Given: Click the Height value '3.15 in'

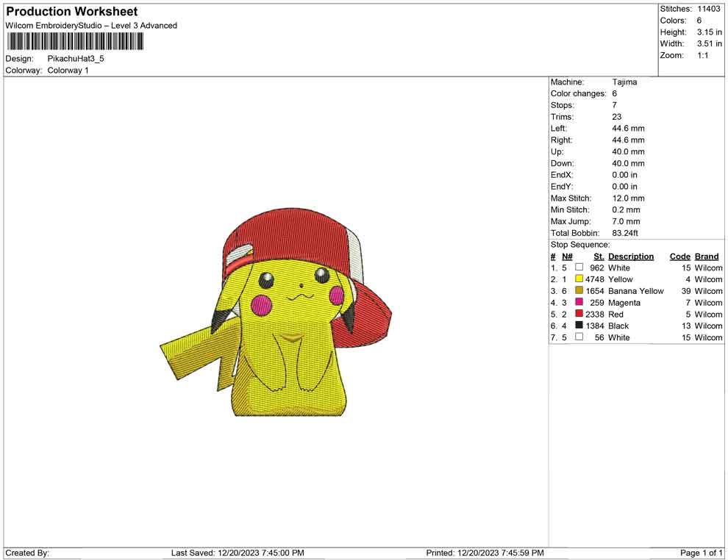Looking at the screenshot, I should pyautogui.click(x=709, y=32).
